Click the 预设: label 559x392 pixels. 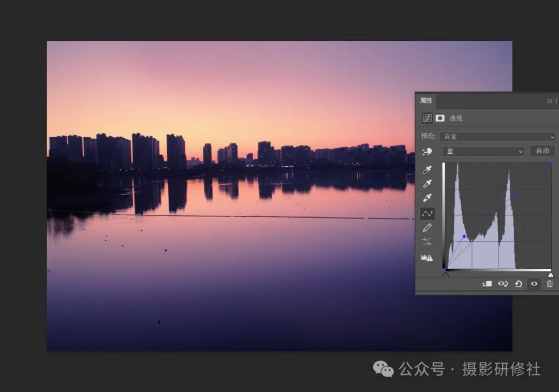428,136
